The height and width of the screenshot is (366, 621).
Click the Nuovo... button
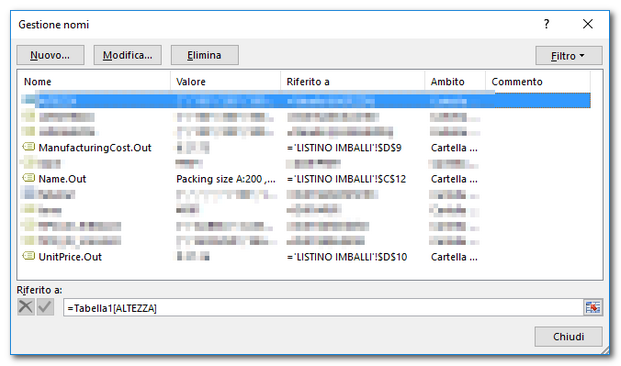tap(50, 55)
